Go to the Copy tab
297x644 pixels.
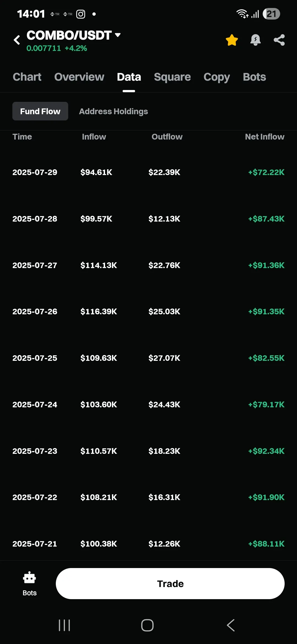pyautogui.click(x=216, y=77)
